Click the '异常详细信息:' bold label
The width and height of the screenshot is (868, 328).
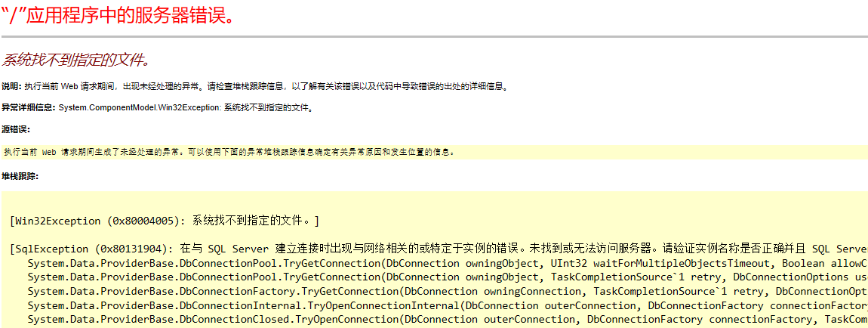29,107
